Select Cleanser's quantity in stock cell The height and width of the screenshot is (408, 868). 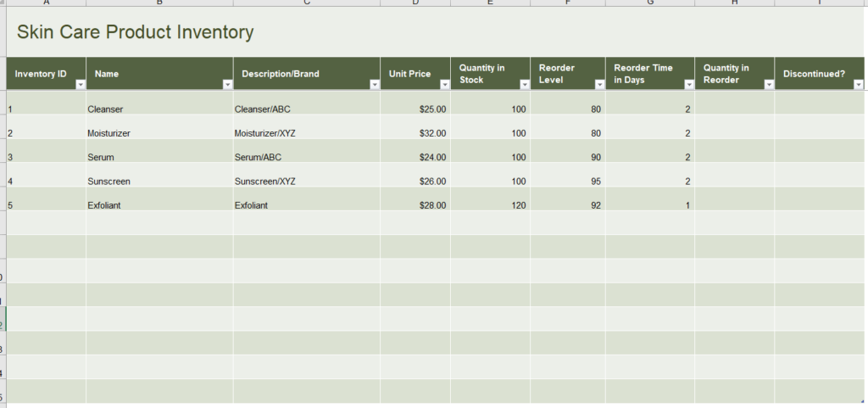click(x=491, y=103)
